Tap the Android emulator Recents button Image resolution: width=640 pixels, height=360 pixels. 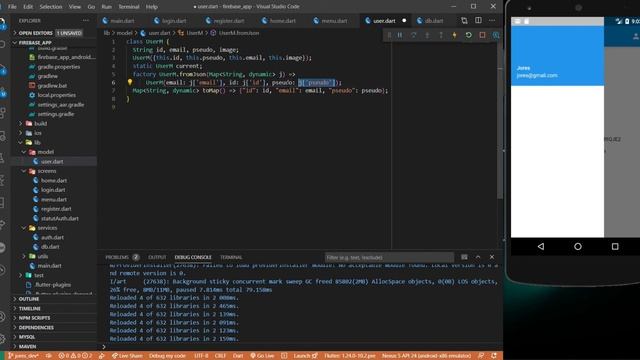(615, 247)
